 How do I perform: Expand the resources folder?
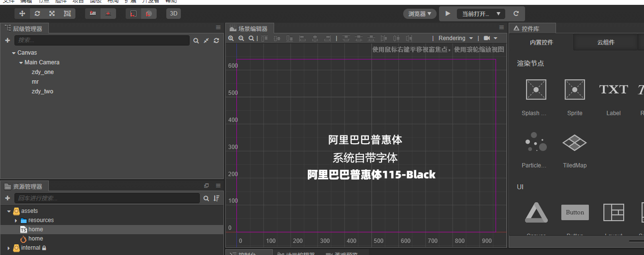(16, 221)
